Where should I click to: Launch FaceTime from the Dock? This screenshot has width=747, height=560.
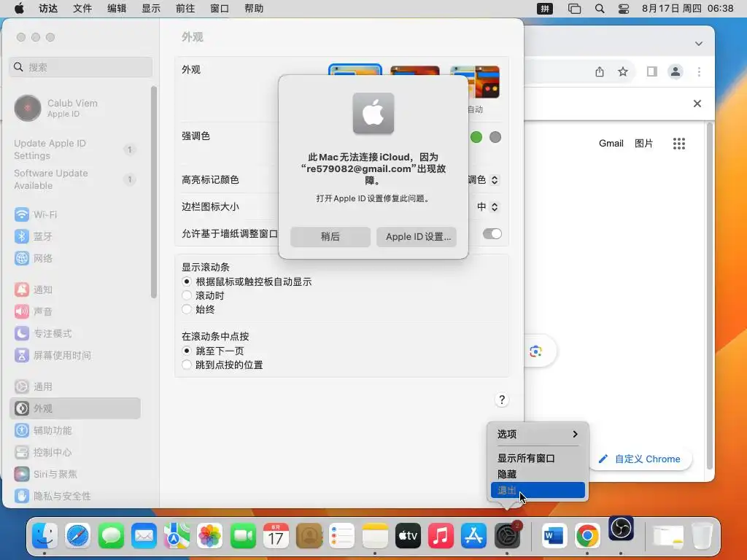point(243,535)
